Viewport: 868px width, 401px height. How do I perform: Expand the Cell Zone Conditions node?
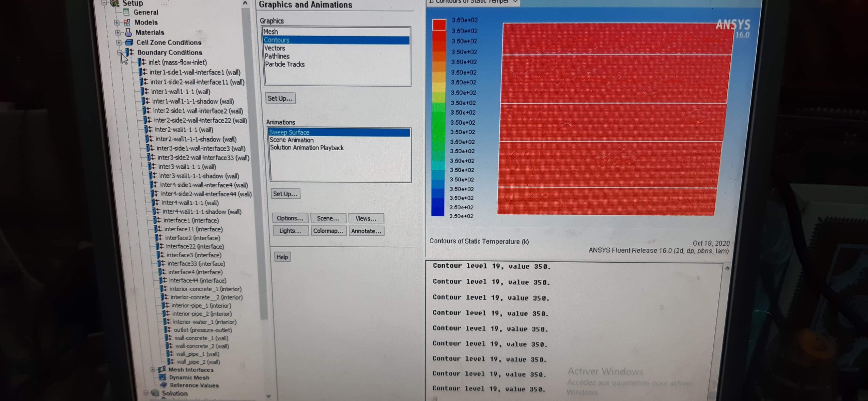119,43
